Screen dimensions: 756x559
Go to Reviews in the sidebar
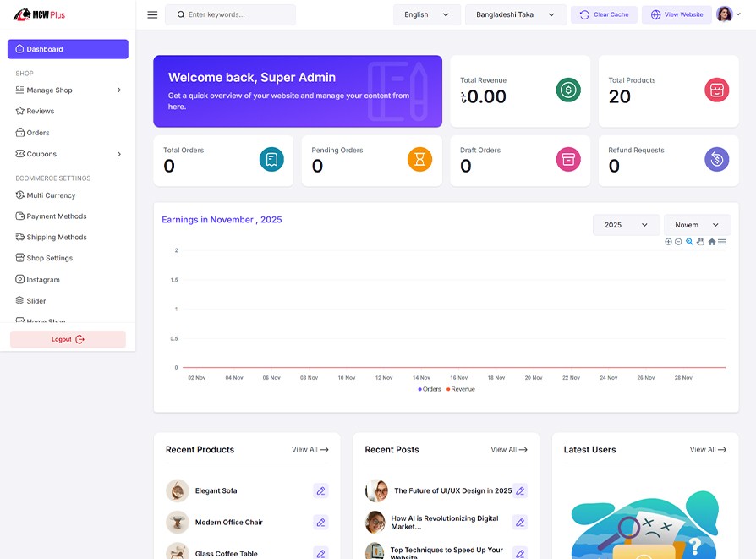point(40,111)
